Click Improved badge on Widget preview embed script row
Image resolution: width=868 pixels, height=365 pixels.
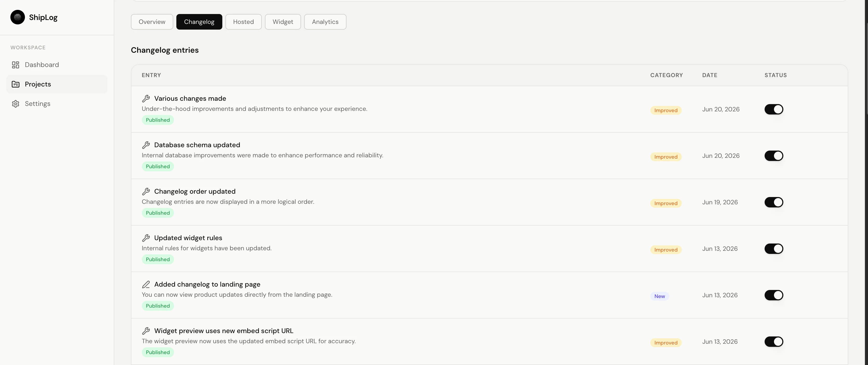pos(666,343)
